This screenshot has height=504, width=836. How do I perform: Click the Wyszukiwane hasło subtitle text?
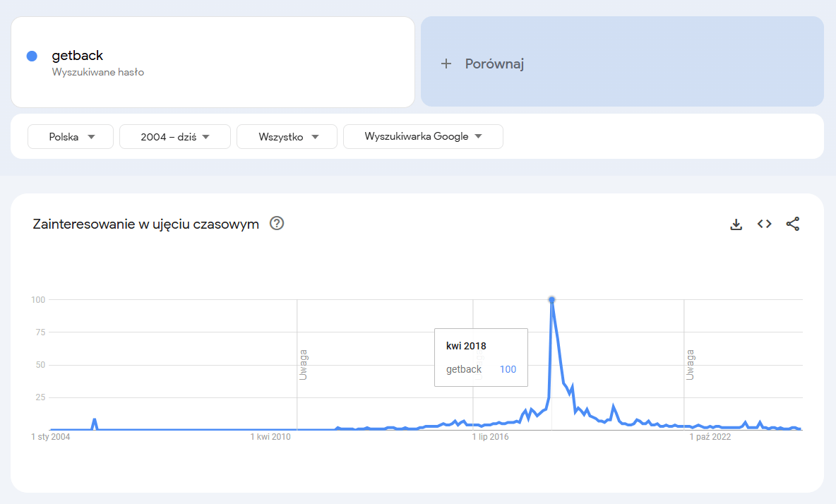[x=98, y=72]
